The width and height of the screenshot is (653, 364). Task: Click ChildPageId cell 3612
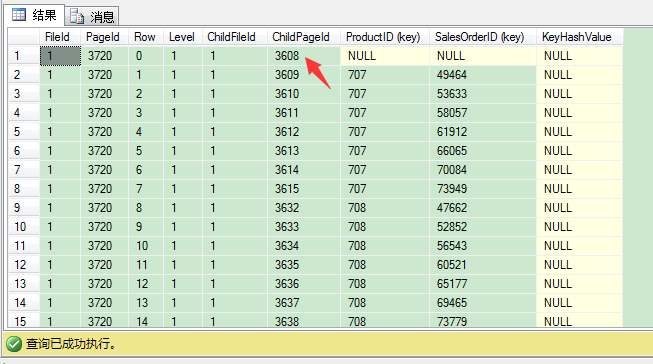(304, 132)
